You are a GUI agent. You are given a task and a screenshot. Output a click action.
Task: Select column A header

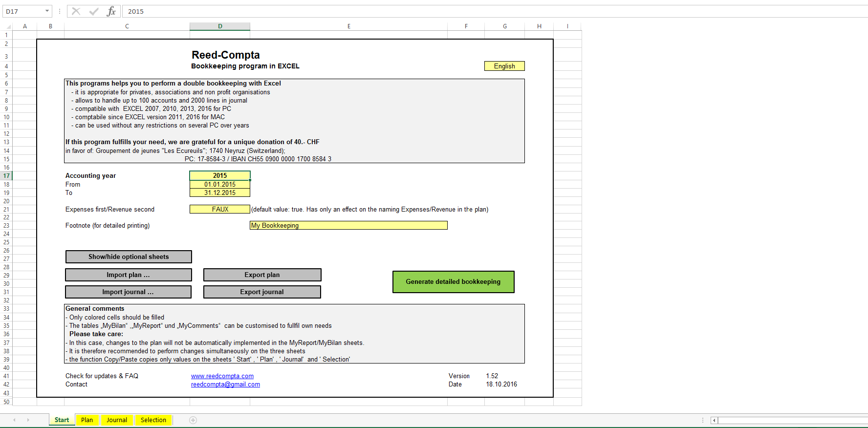click(25, 26)
